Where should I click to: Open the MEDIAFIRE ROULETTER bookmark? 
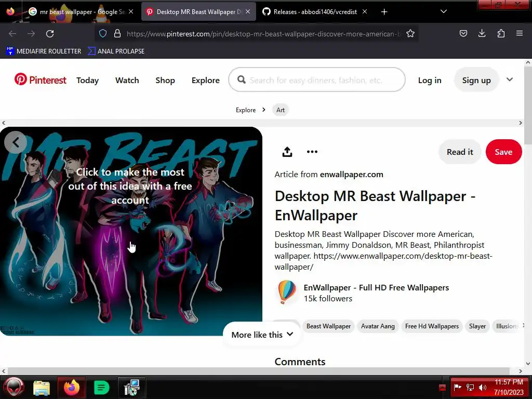pyautogui.click(x=44, y=51)
